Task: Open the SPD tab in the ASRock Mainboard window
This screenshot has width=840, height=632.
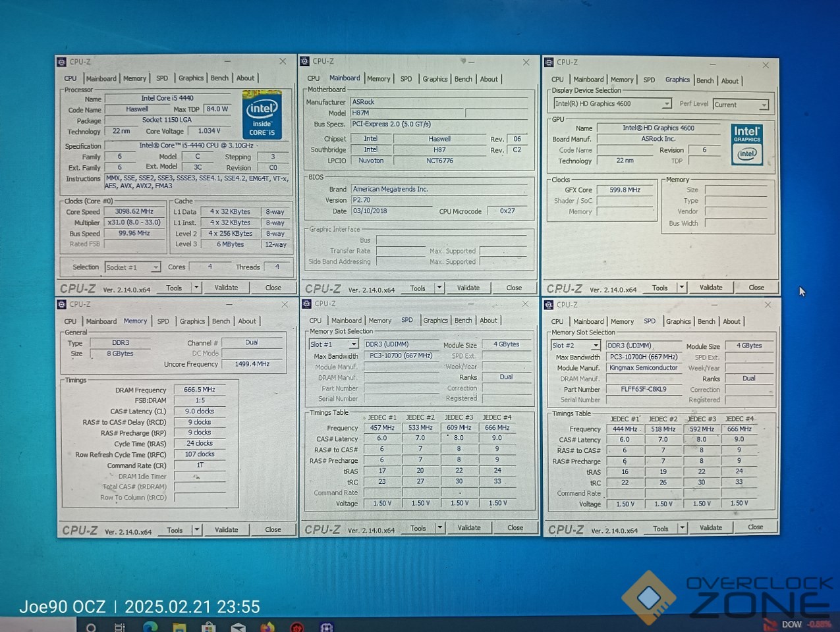Action: [406, 79]
